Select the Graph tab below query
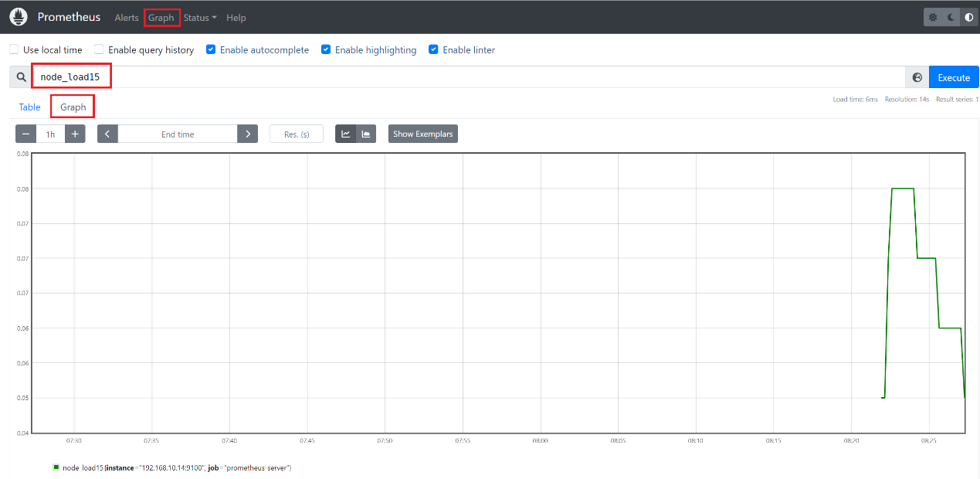980x479 pixels. 73,107
